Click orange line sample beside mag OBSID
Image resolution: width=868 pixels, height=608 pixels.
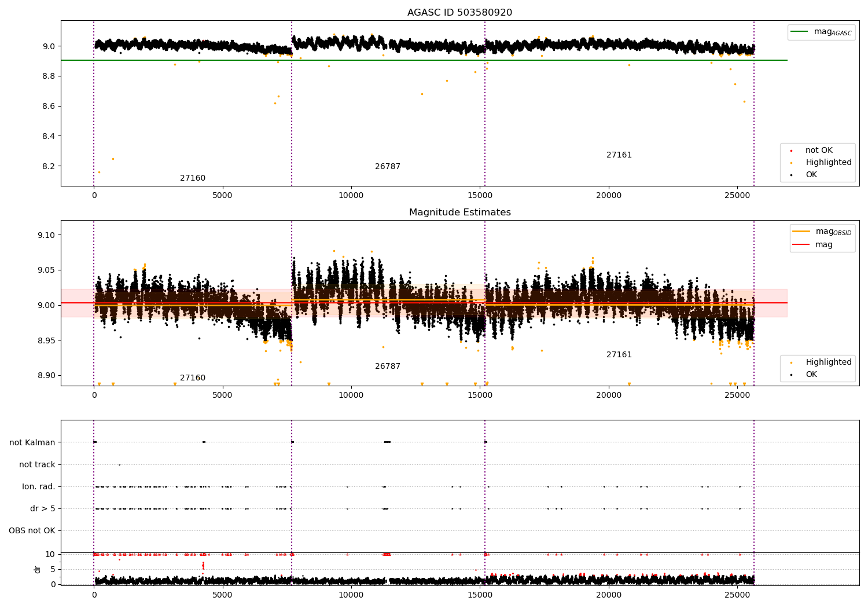point(801,232)
